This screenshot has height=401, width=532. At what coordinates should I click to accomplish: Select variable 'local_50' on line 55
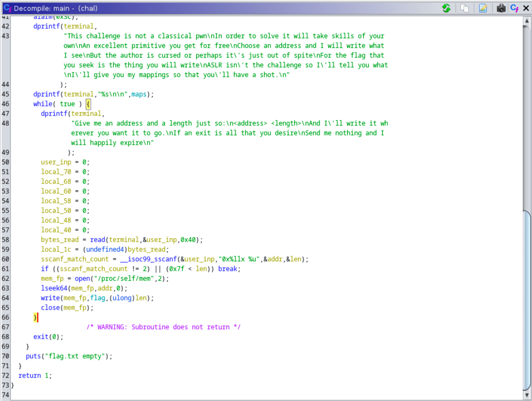pyautogui.click(x=56, y=211)
